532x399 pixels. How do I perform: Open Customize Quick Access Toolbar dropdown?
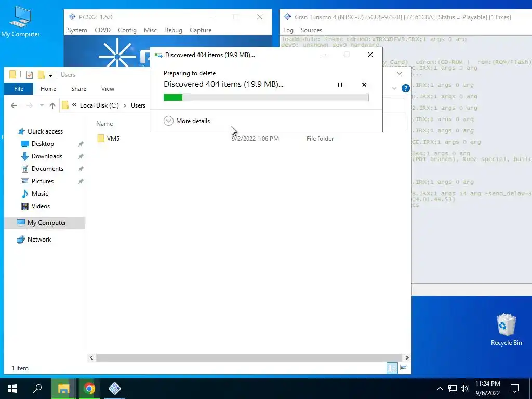(x=50, y=75)
